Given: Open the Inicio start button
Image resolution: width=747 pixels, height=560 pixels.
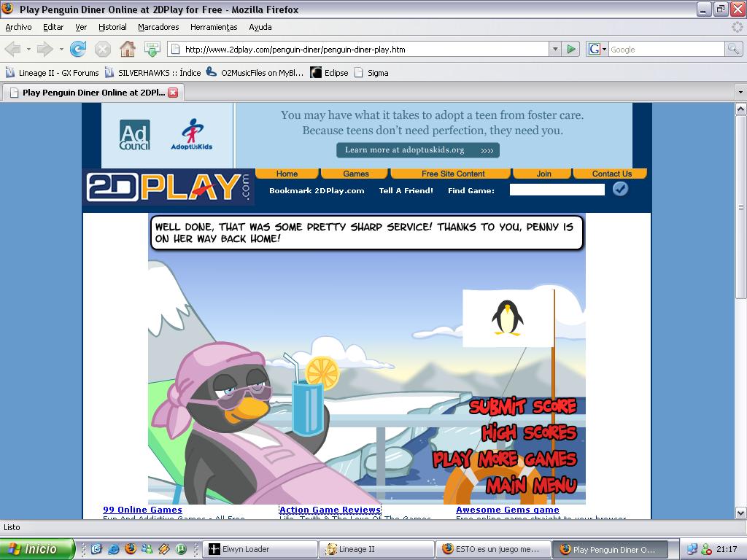Looking at the screenshot, I should tap(37, 549).
